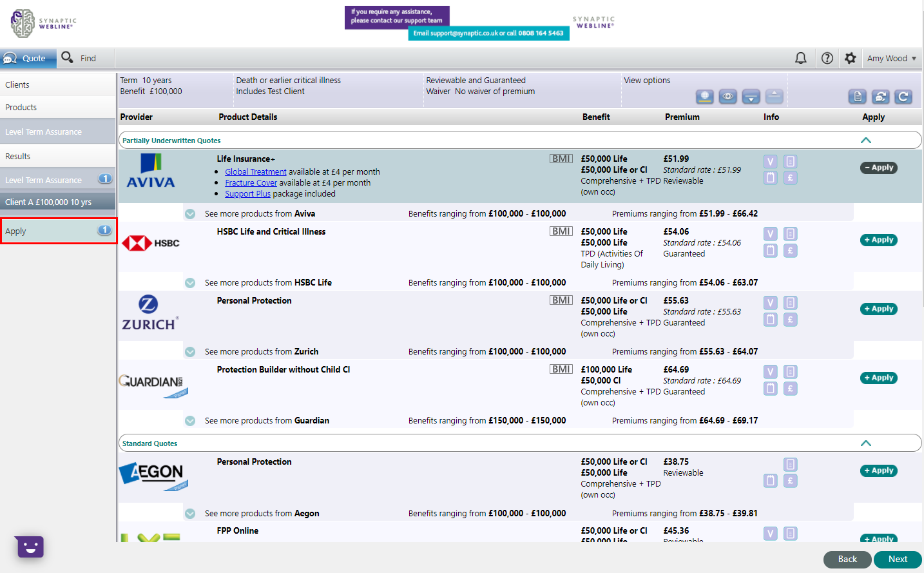Open the Global Treatment link
The width and height of the screenshot is (924, 573).
pyautogui.click(x=256, y=172)
